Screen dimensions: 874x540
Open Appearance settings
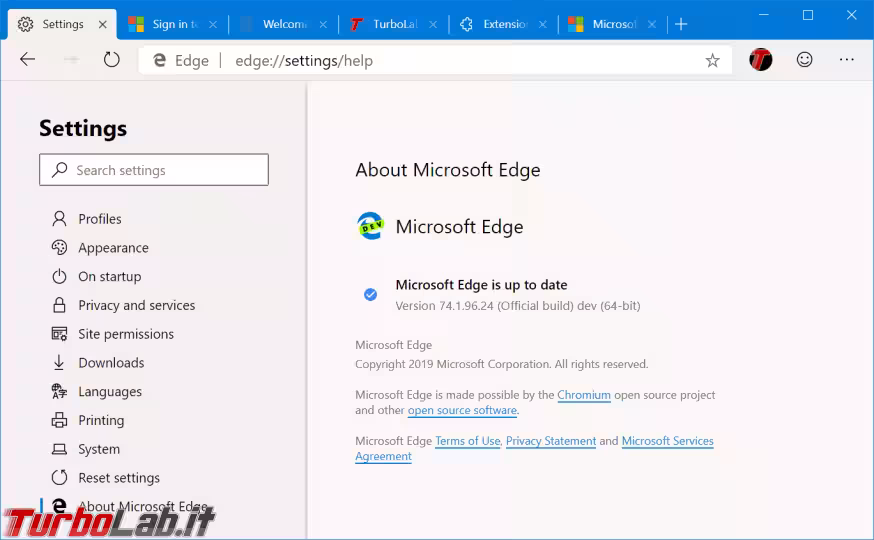click(x=113, y=248)
